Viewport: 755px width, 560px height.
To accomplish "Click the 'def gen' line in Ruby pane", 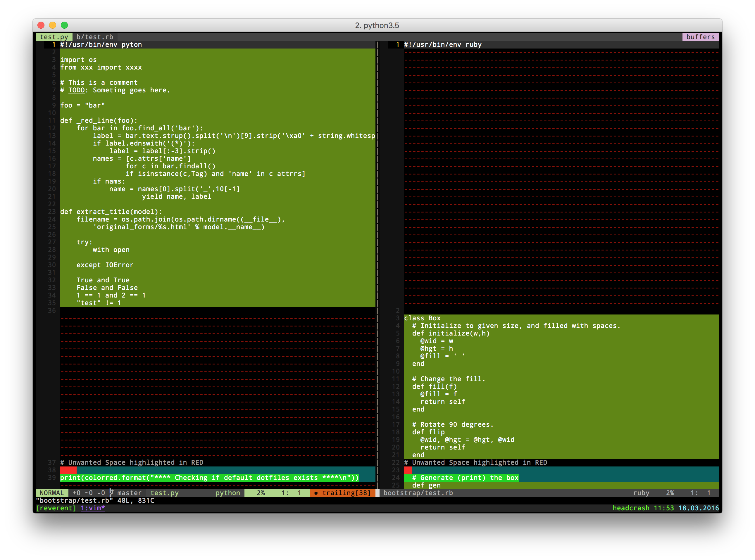I will [426, 485].
